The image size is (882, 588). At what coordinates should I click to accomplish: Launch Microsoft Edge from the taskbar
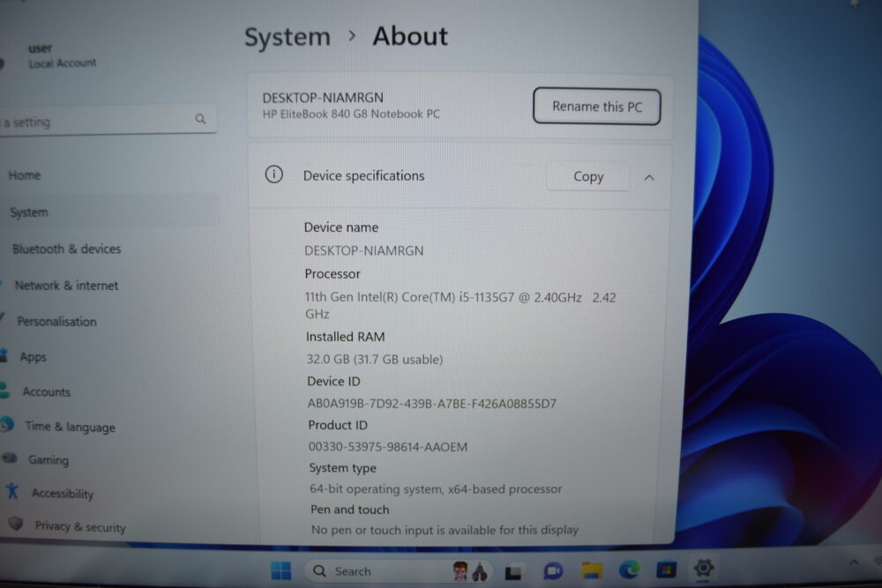coord(629,570)
